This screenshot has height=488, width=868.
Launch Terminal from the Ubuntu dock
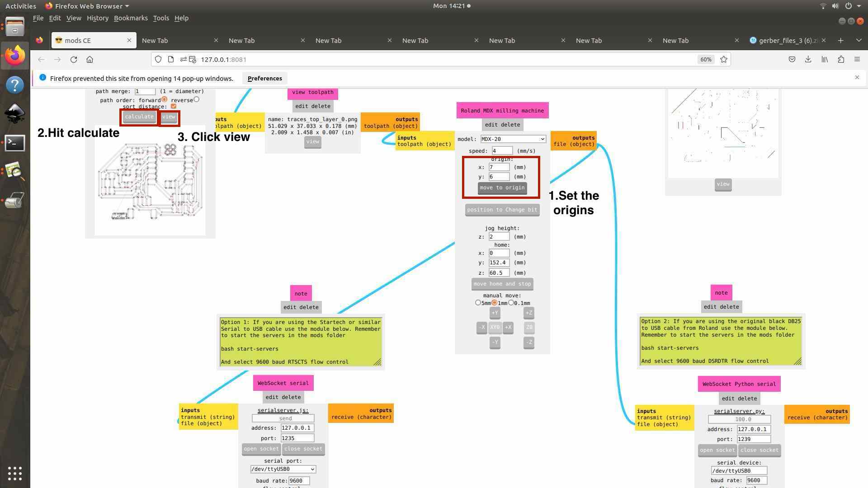click(x=14, y=143)
